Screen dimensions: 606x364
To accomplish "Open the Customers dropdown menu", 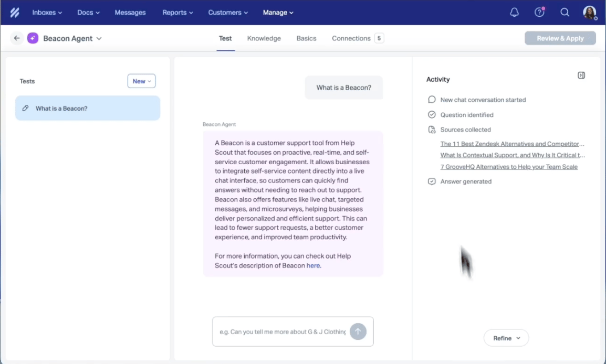I will tap(228, 13).
